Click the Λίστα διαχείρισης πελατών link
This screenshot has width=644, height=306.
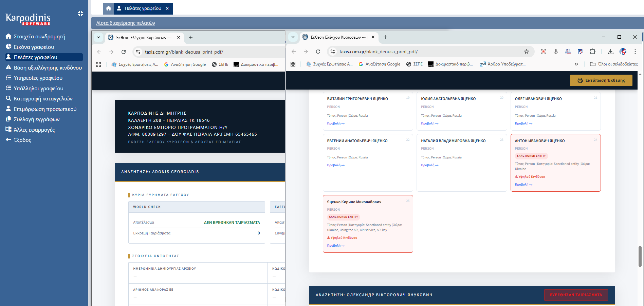(x=126, y=23)
